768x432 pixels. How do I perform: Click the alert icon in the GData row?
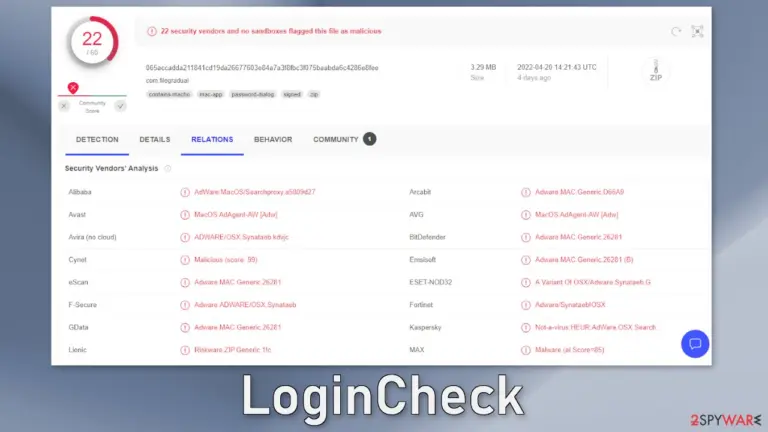185,328
